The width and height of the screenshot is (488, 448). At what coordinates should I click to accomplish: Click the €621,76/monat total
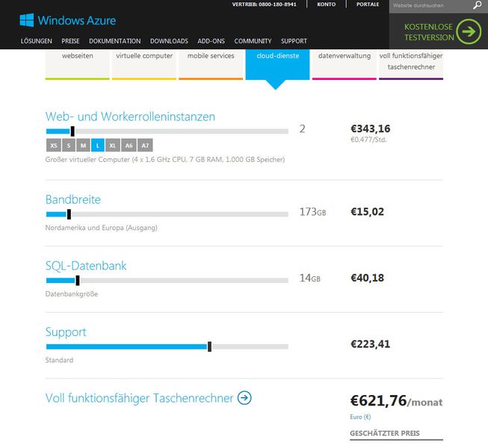pos(396,401)
